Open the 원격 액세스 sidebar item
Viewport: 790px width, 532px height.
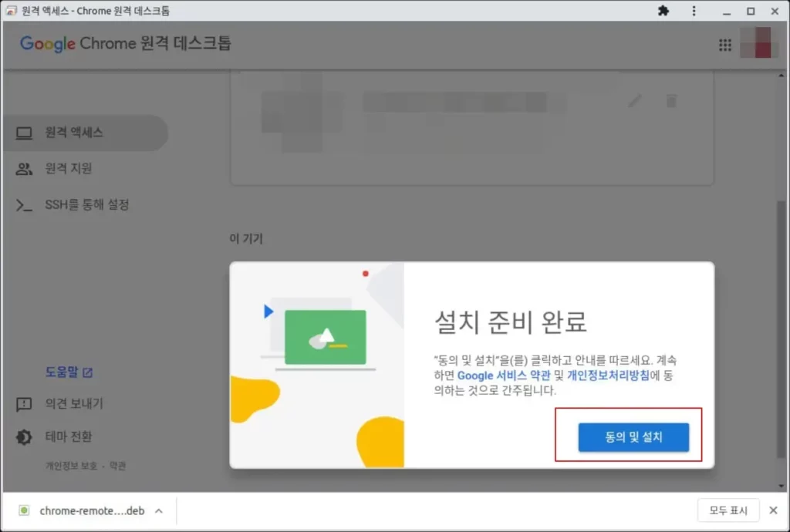(86, 133)
